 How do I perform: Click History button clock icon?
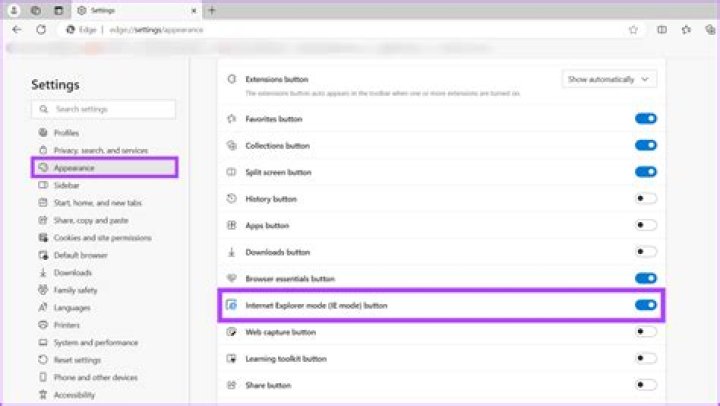(x=232, y=199)
